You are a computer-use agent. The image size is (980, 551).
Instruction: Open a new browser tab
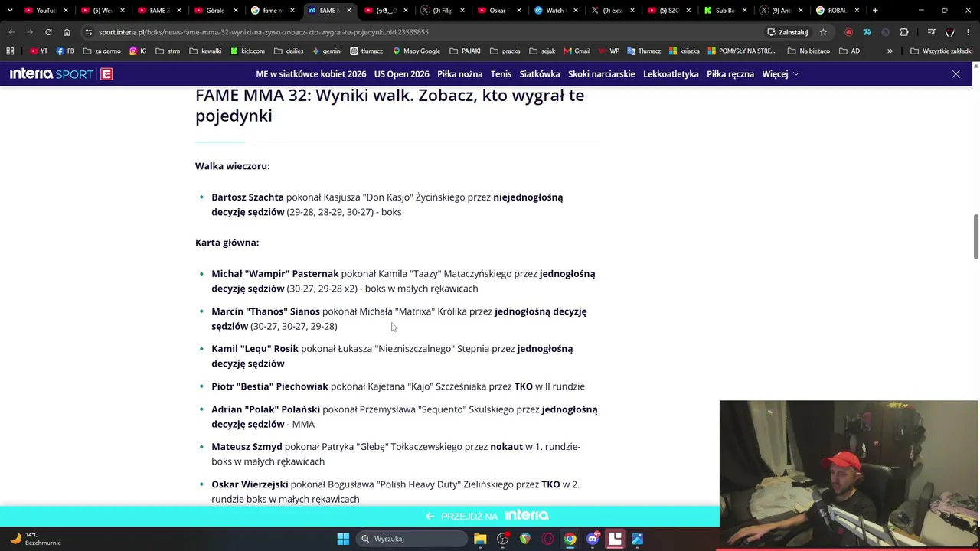tap(875, 11)
